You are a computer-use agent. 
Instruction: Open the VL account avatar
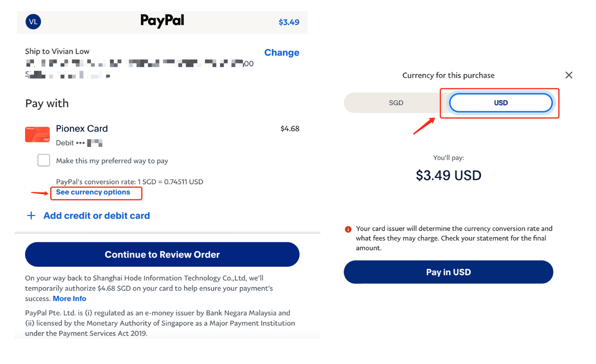33,22
